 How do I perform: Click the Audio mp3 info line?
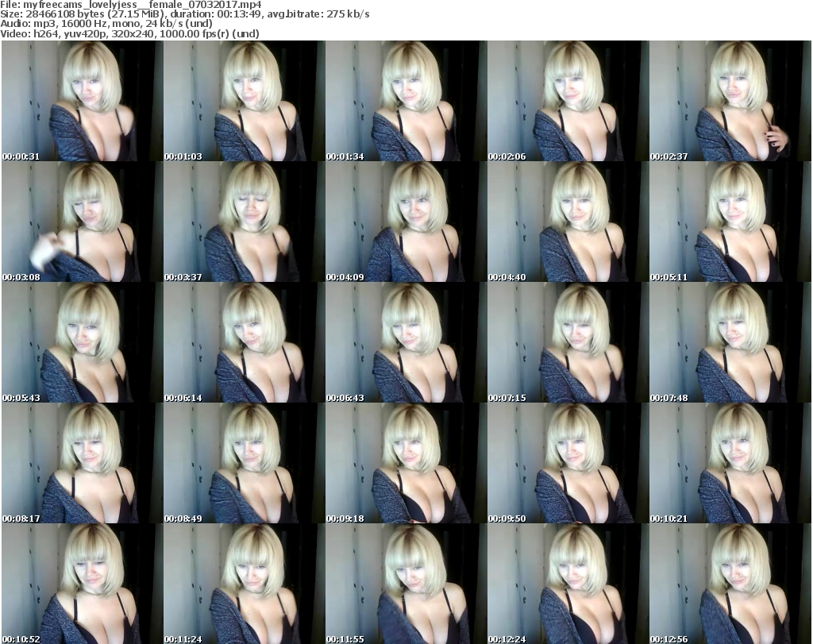coord(106,24)
